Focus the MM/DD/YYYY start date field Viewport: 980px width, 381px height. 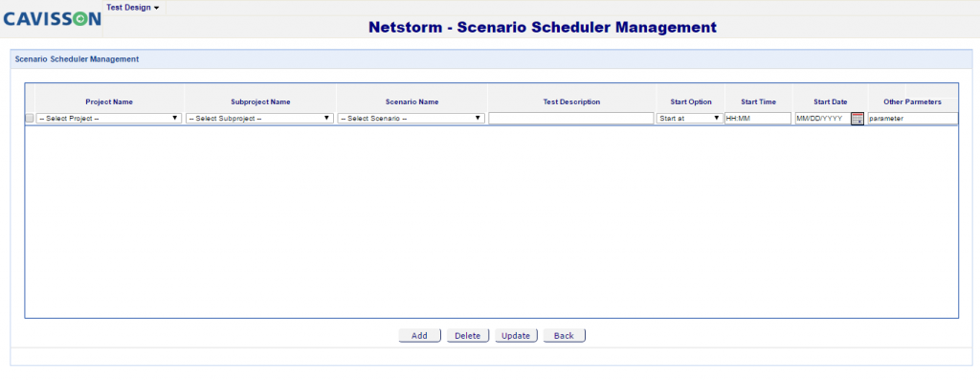[x=822, y=119]
